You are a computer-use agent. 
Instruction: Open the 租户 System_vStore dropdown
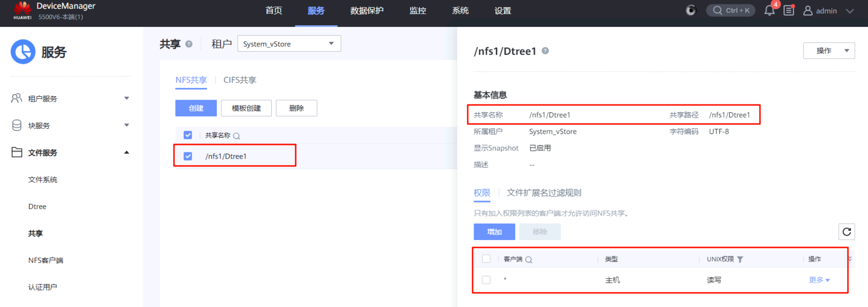coord(289,44)
